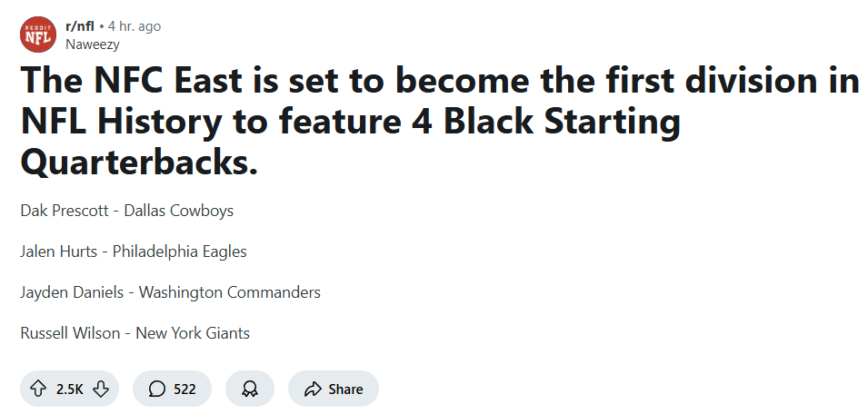Downvote the NFC East post
This screenshot has height=414, width=868.
(101, 389)
